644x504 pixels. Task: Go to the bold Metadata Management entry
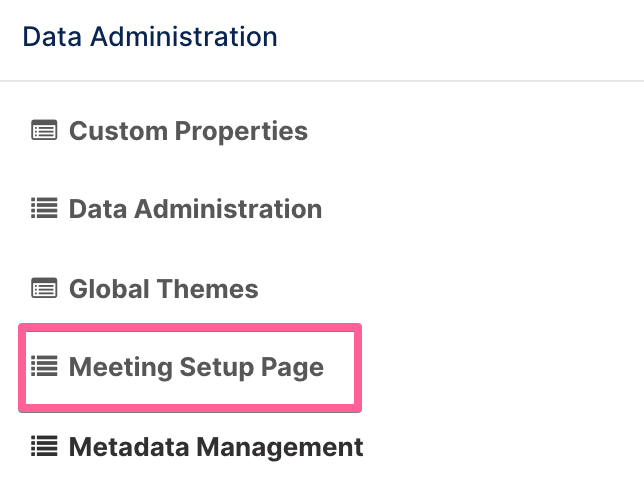point(216,447)
